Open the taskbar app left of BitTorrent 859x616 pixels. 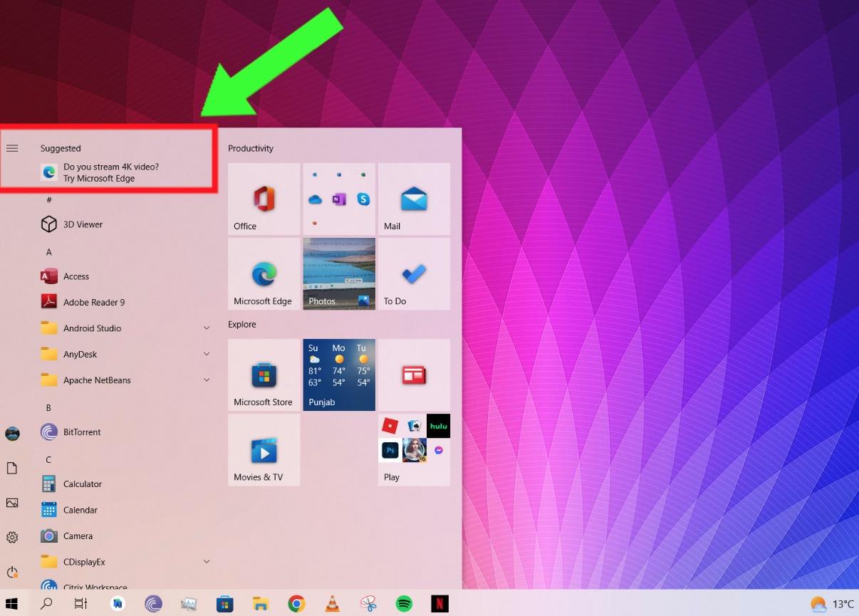[x=118, y=604]
